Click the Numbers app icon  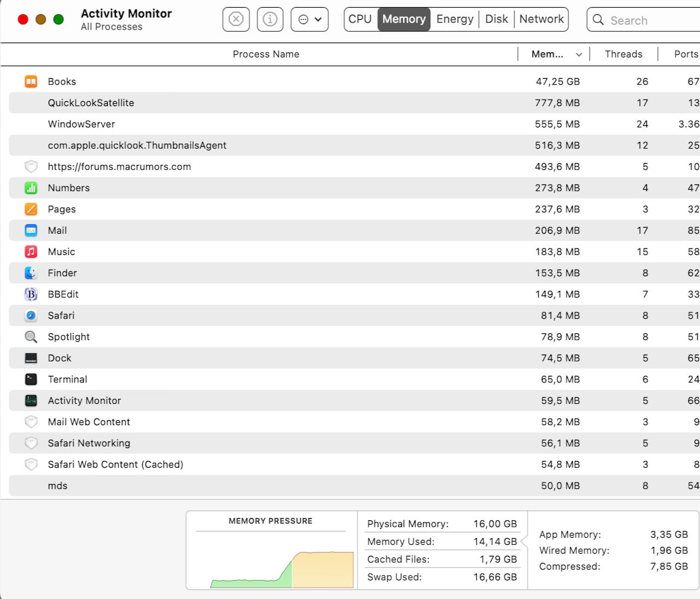click(31, 188)
